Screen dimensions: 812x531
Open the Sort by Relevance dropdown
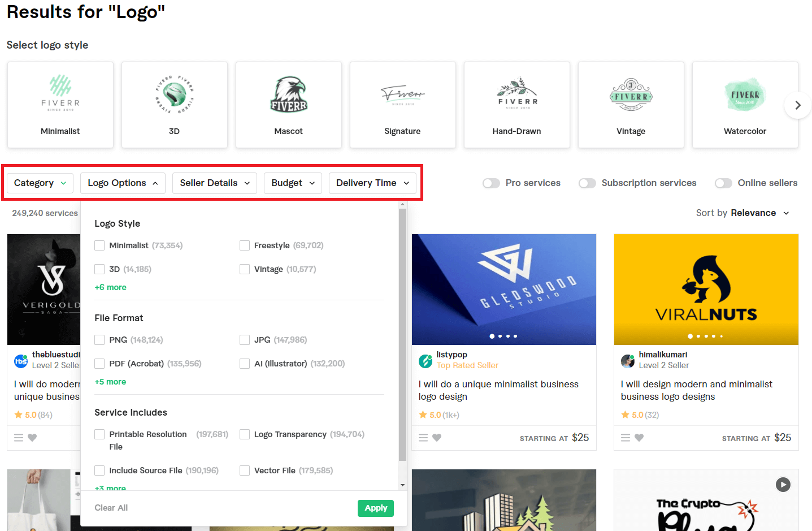point(742,213)
